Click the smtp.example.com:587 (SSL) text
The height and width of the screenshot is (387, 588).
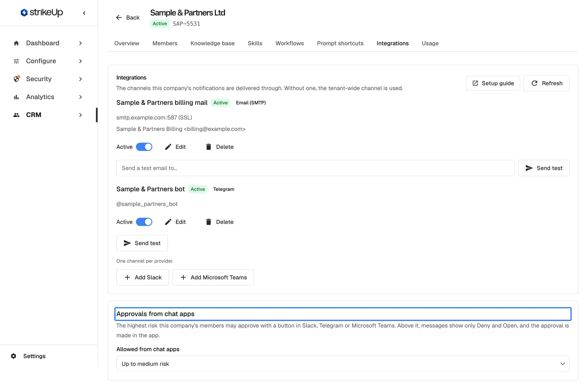click(154, 117)
